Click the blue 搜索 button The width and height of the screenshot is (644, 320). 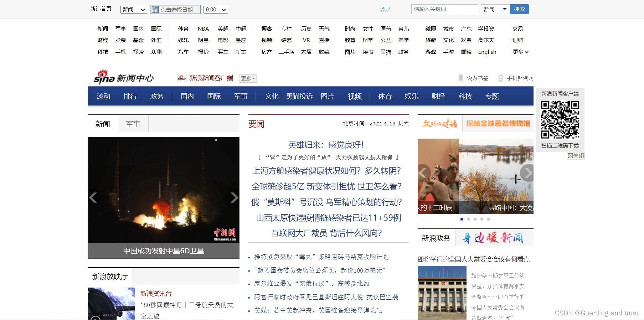tap(519, 9)
